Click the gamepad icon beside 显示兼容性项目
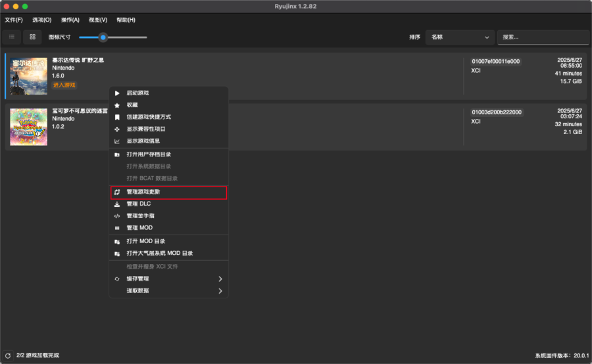 117,129
